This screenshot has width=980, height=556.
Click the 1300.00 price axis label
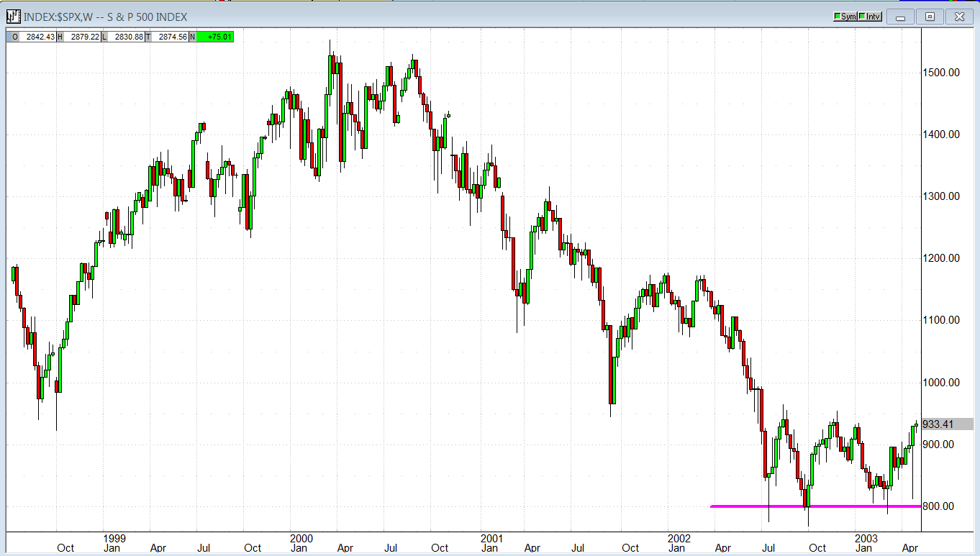pos(942,196)
